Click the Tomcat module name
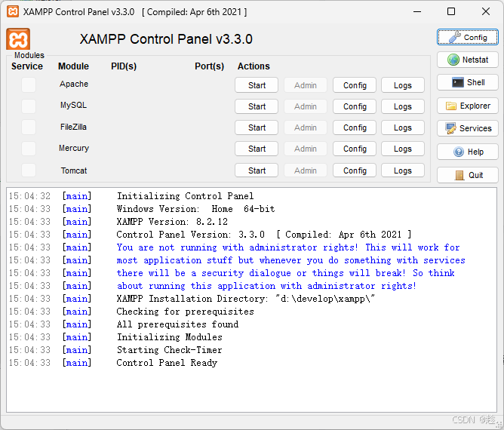Screen dimensions: 504x430 [74, 170]
